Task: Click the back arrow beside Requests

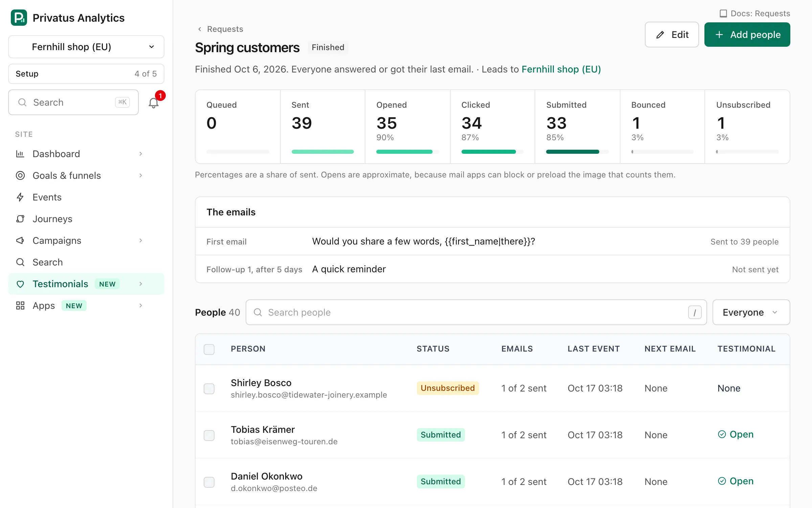Action: point(200,29)
